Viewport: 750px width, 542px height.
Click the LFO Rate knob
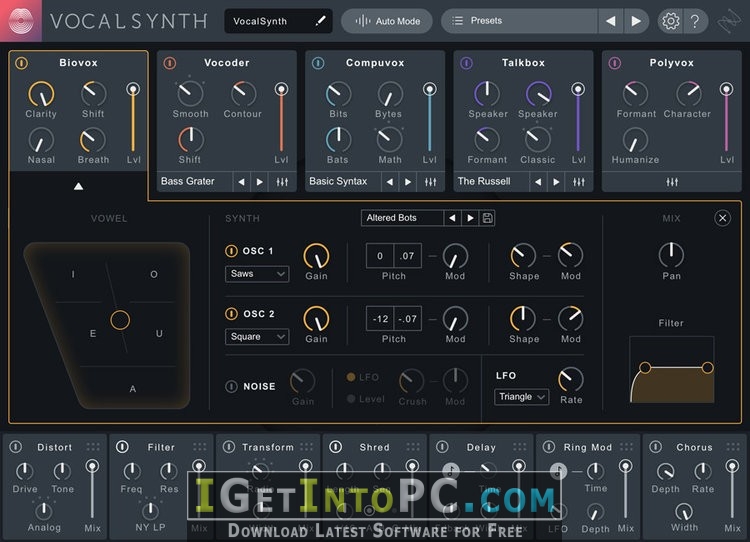(x=571, y=380)
